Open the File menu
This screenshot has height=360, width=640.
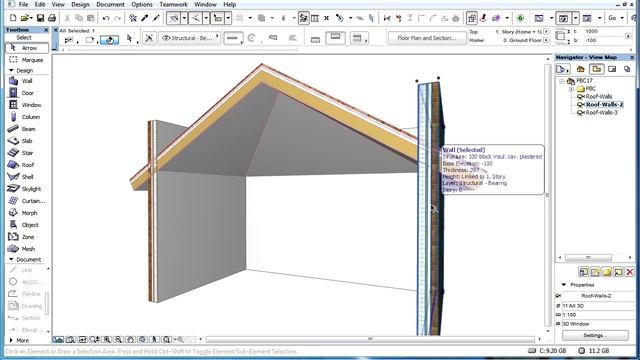(24, 4)
